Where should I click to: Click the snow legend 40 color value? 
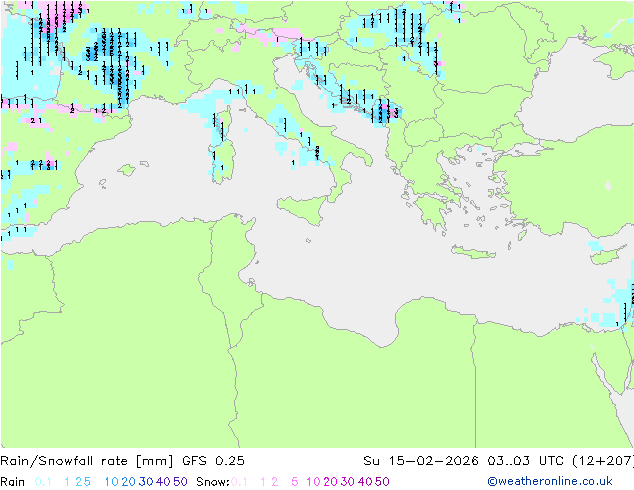click(x=365, y=482)
